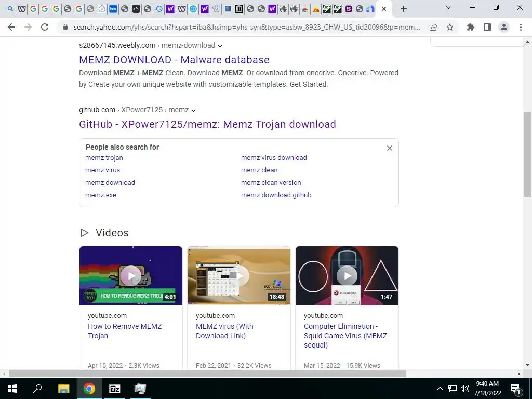Viewport: 532px width, 399px height.
Task: Open the Windows Start menu
Action: coord(12,389)
